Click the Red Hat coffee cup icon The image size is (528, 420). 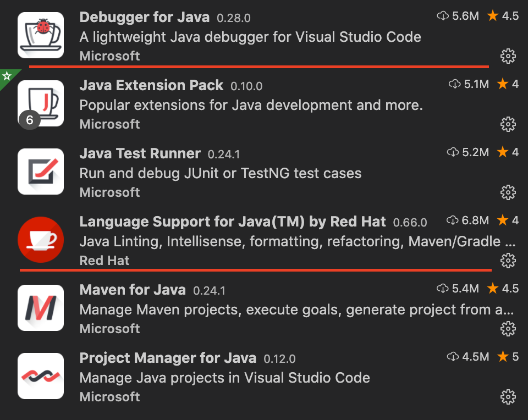coord(40,239)
